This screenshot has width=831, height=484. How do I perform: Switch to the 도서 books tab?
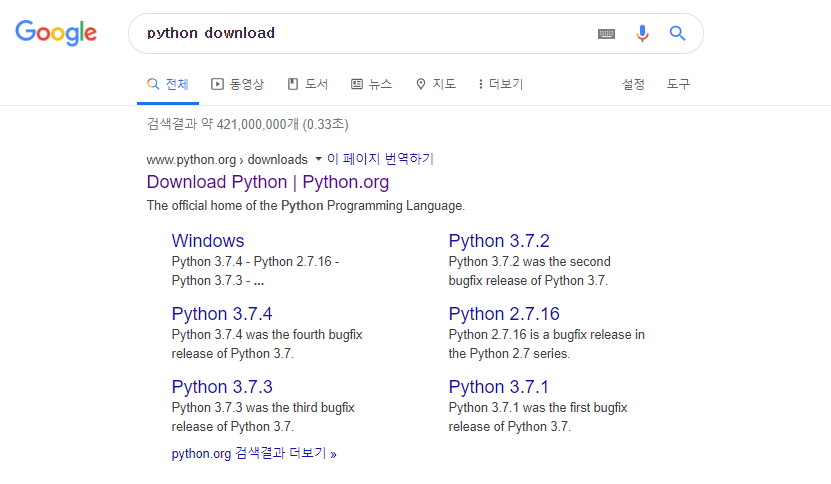click(x=307, y=84)
